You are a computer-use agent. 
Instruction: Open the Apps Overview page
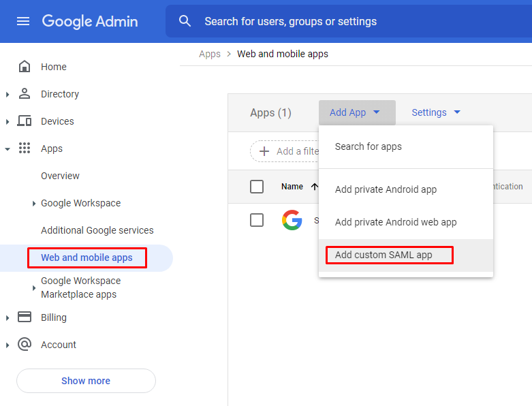tap(60, 176)
